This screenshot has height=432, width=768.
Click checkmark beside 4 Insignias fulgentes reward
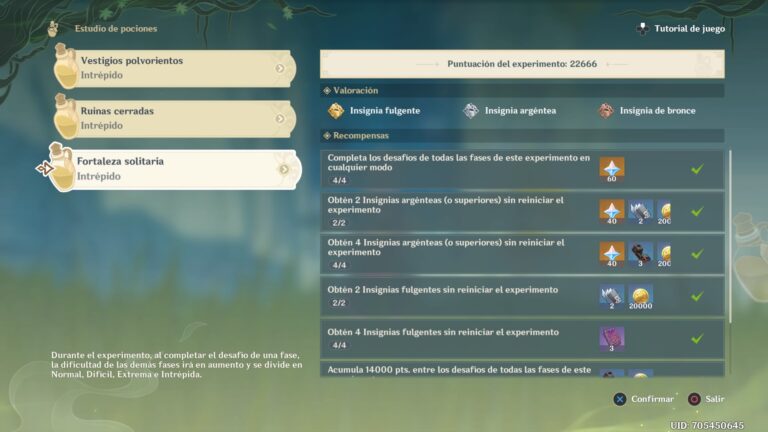(697, 339)
